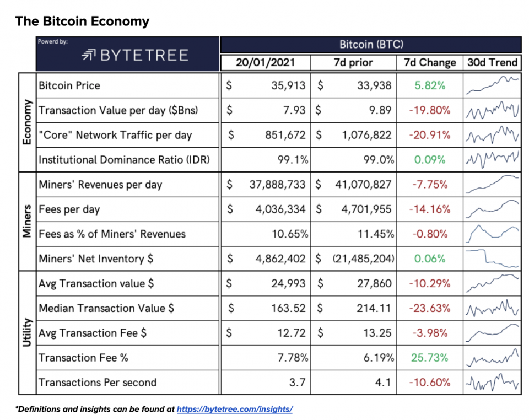
Task: Click the Bitcoin (BTC) table header
Action: [370, 44]
